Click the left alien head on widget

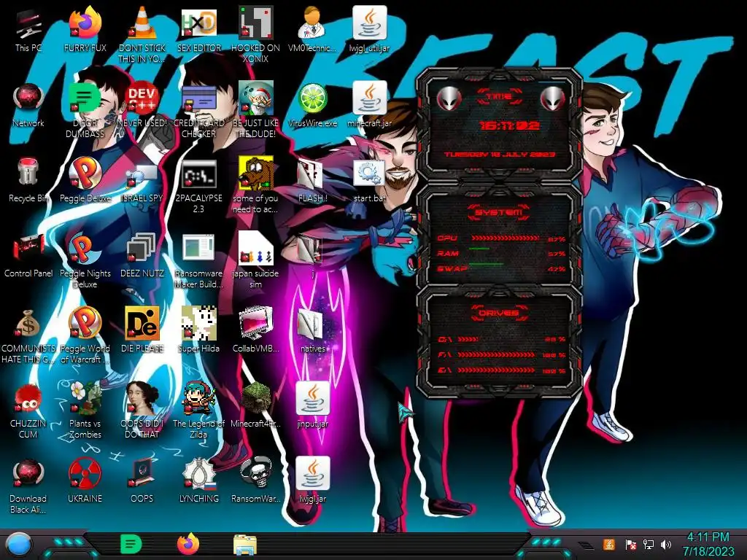[449, 99]
